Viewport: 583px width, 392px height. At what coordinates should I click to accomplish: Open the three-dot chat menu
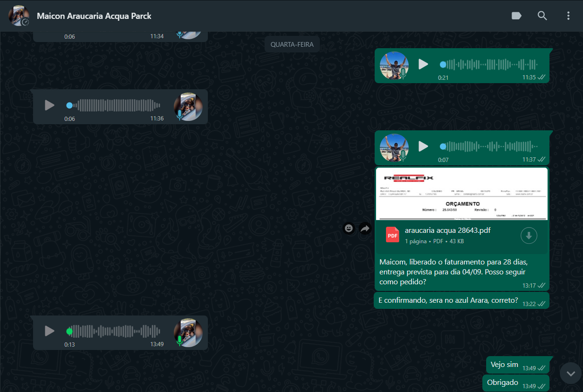568,16
